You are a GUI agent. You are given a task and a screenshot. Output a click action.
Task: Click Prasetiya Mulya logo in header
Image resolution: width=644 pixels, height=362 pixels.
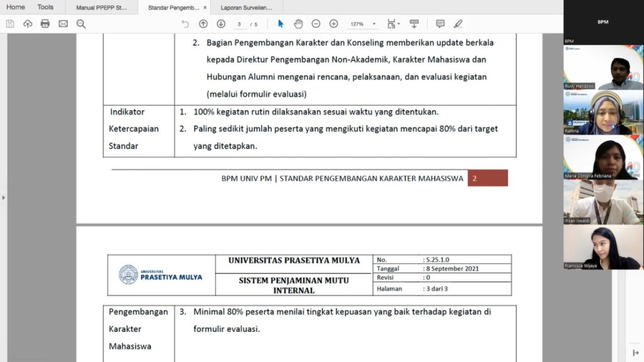click(x=160, y=274)
